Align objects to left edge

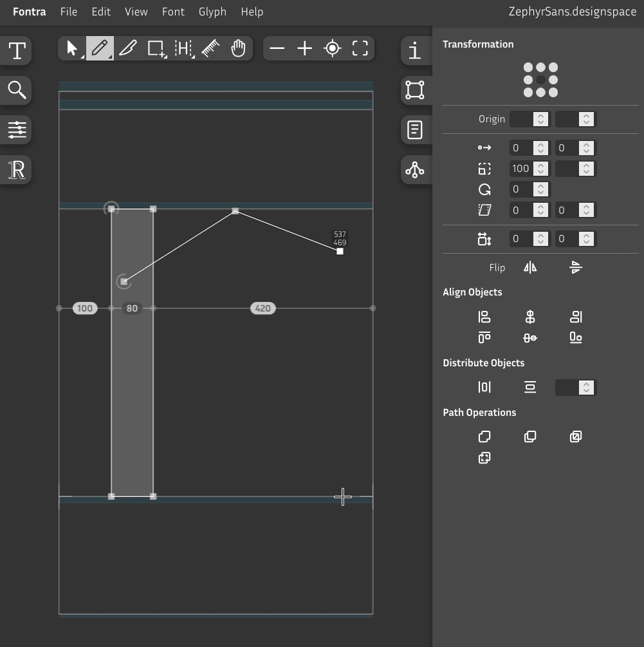pos(484,317)
